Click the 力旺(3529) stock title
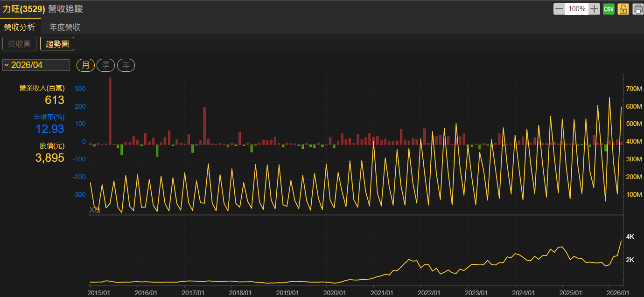Viewport: 644px width, 297px height. pos(24,9)
